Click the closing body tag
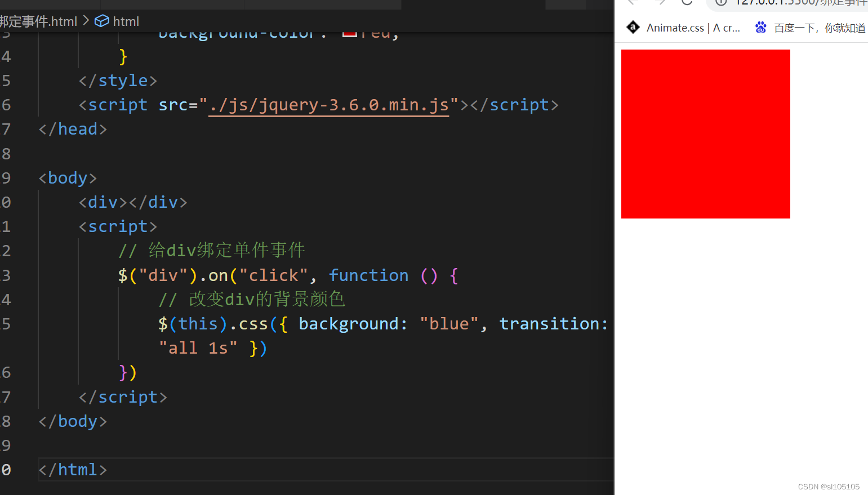 point(73,421)
